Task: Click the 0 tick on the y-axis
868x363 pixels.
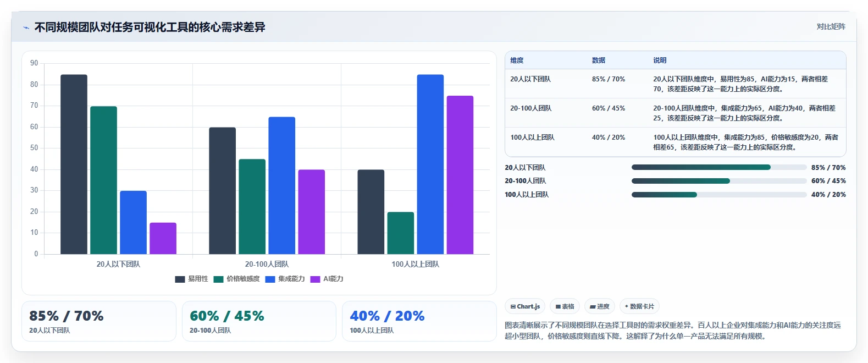Action: (36, 254)
